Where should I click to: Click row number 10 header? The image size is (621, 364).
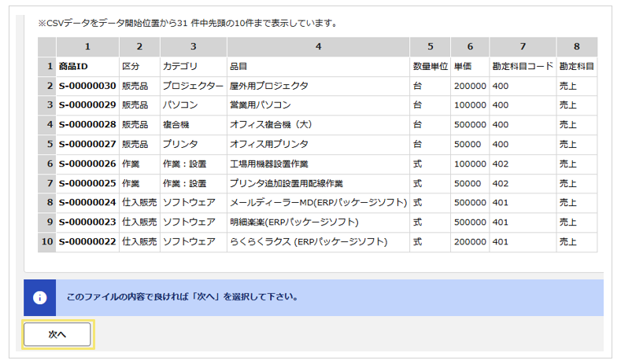click(x=46, y=241)
